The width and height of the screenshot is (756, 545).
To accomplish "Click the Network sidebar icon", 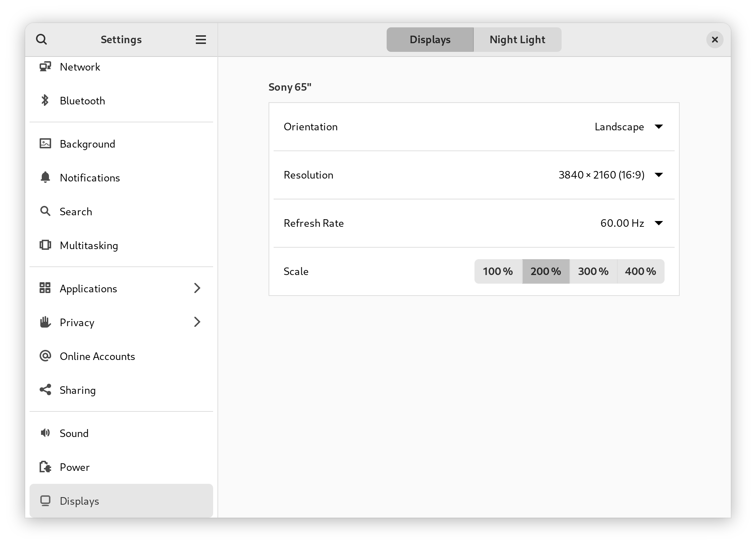I will [45, 67].
